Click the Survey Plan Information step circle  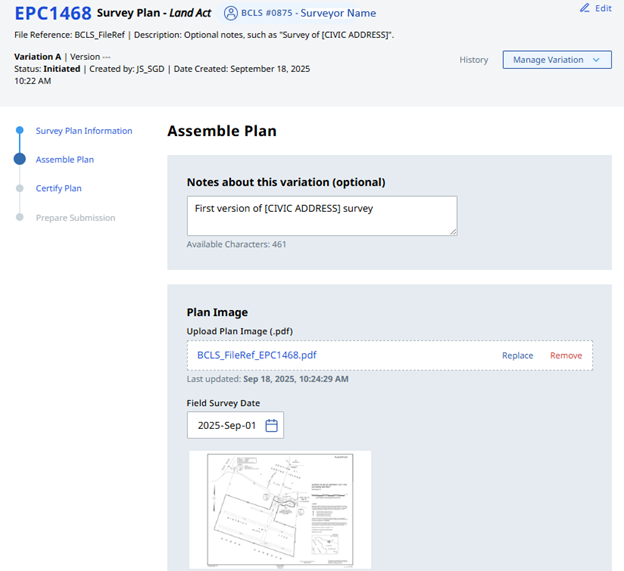pos(19,130)
